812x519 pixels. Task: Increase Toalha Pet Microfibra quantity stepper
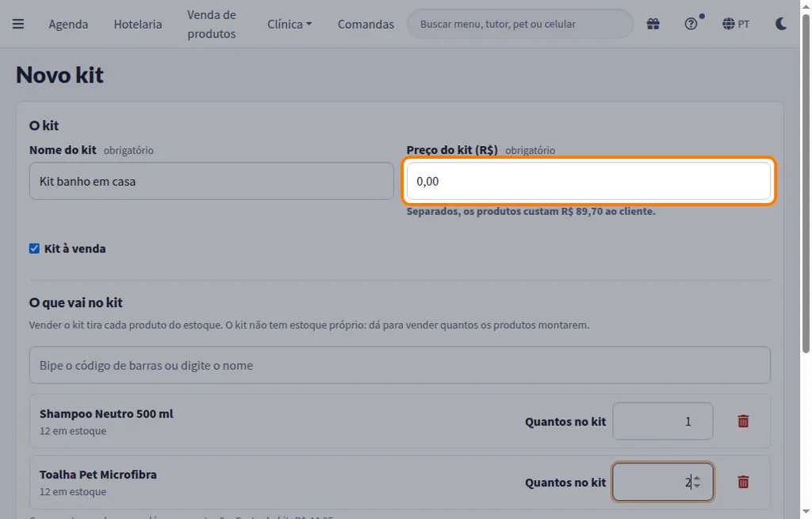(x=697, y=479)
